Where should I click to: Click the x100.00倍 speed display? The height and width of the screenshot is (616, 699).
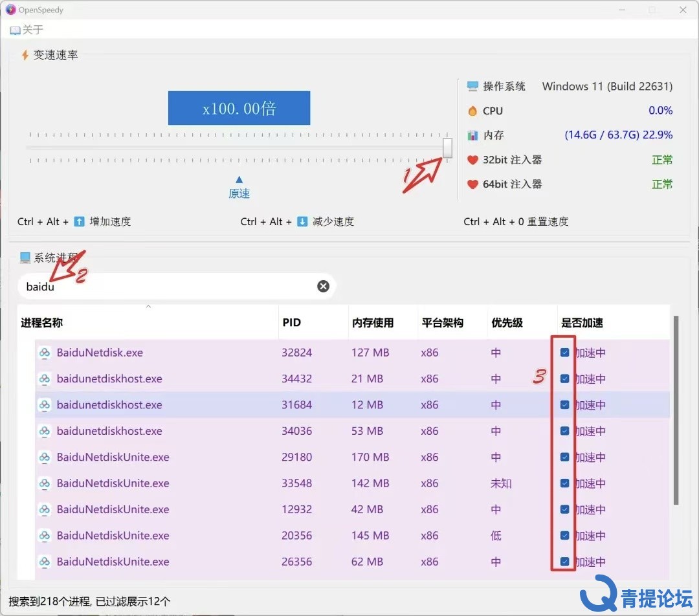pos(239,108)
